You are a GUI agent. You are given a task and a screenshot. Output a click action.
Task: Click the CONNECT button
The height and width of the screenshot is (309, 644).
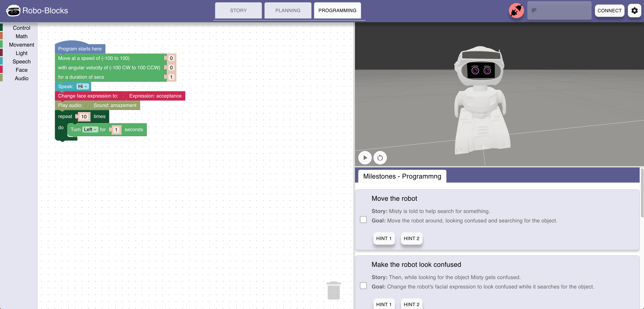(x=609, y=10)
